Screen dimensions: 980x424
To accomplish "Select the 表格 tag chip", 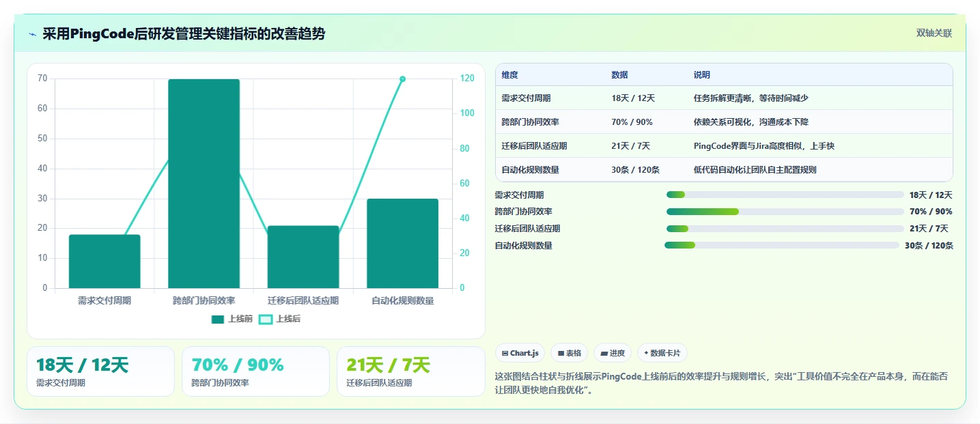I will coord(569,353).
